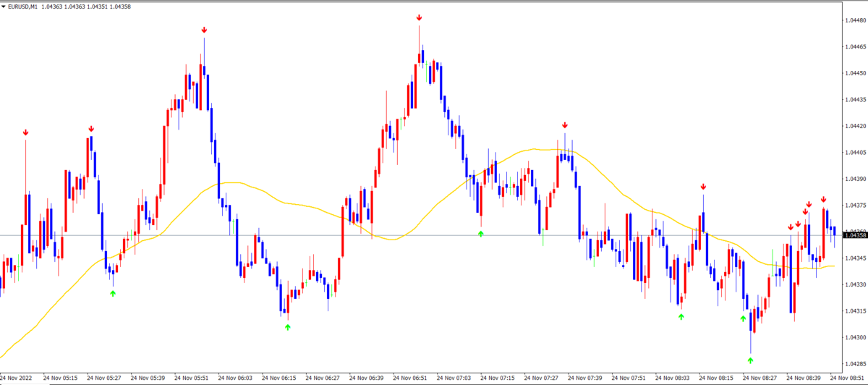Screen dimensions: 868x385
Task: Click price axis label 1.04435
Action: [x=854, y=99]
